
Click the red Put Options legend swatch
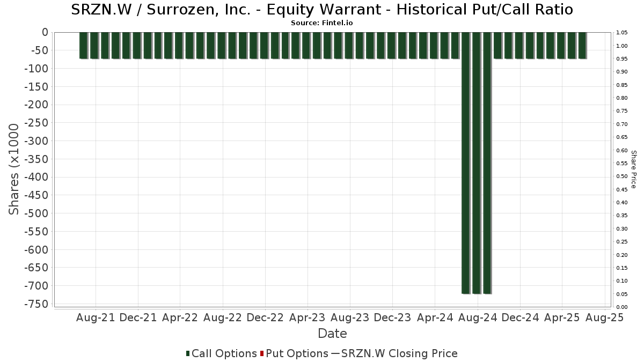(261, 353)
